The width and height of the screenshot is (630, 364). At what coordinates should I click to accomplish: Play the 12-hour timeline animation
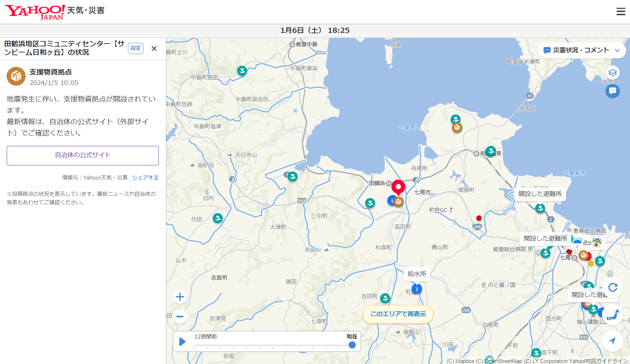pyautogui.click(x=182, y=342)
